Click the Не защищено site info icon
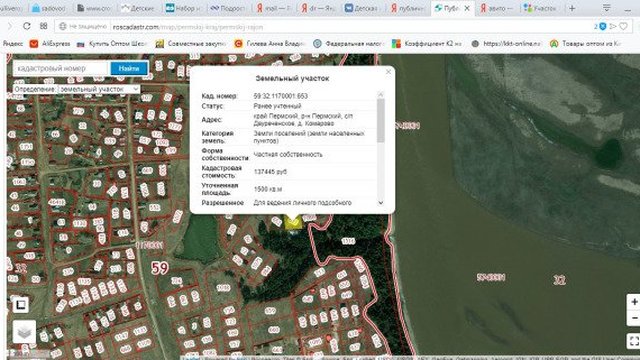This screenshot has height=360, width=640. pos(62,27)
